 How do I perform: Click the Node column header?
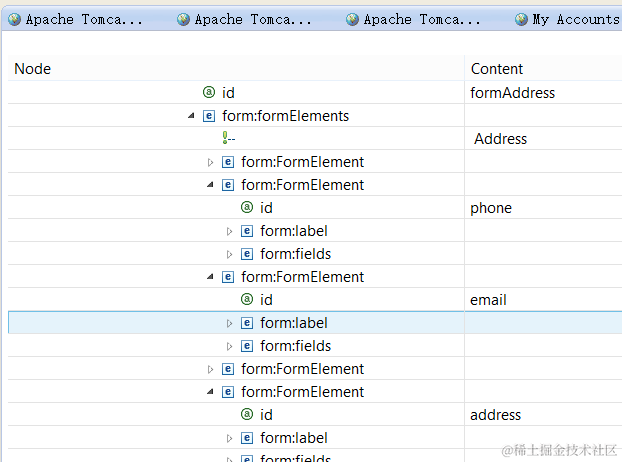pyautogui.click(x=236, y=69)
